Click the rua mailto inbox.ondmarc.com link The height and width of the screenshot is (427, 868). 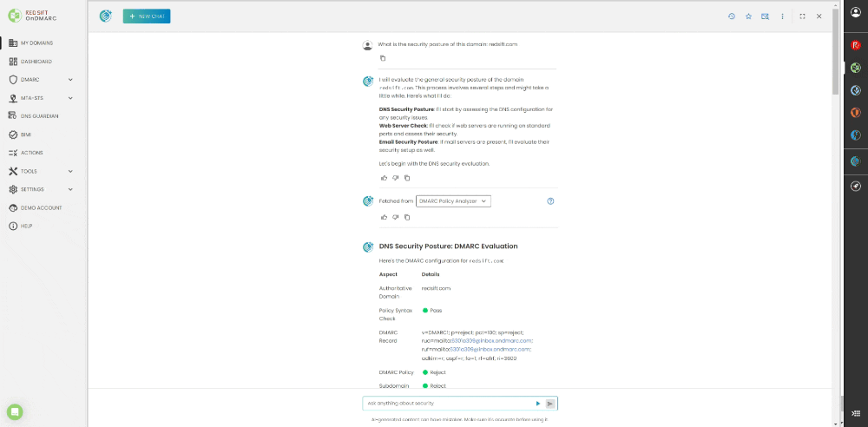pos(491,340)
